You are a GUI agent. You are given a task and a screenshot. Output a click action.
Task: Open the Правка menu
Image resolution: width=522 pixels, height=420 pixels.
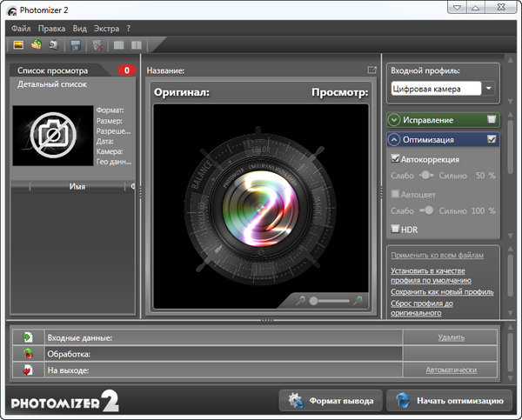[51, 29]
